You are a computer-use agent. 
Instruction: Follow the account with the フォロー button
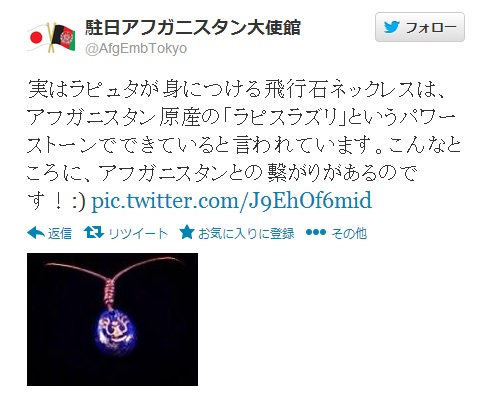click(420, 27)
